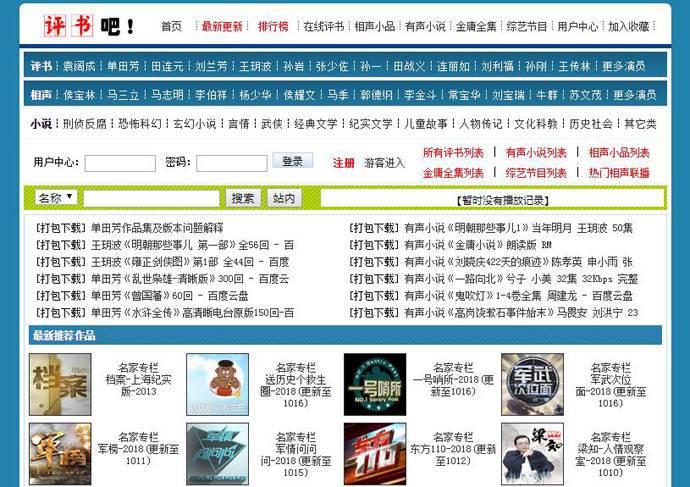
Task: Open the 梁知-人情观察室 cover thumbnail
Action: 532,453
